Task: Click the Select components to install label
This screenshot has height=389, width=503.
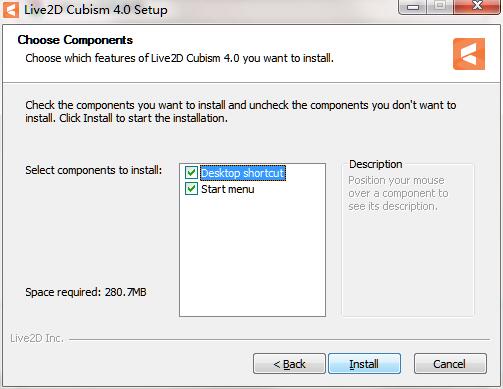Action: [x=94, y=170]
